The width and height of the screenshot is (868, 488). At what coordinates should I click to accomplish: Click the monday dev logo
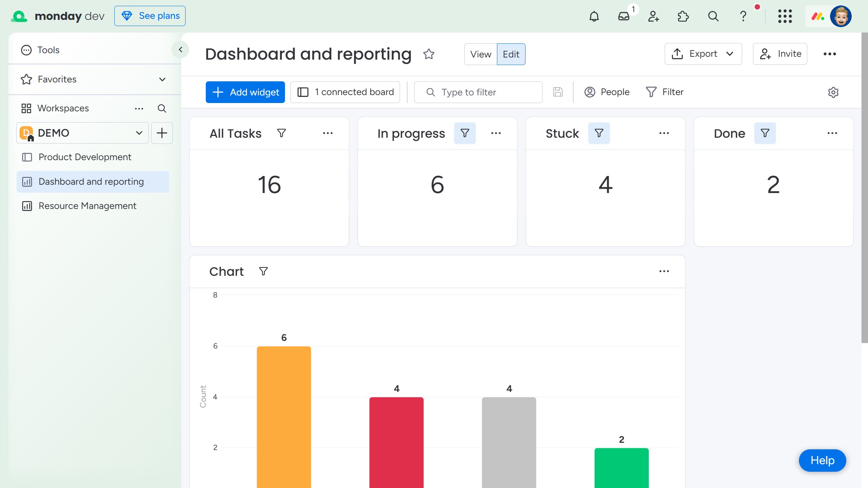(x=58, y=16)
